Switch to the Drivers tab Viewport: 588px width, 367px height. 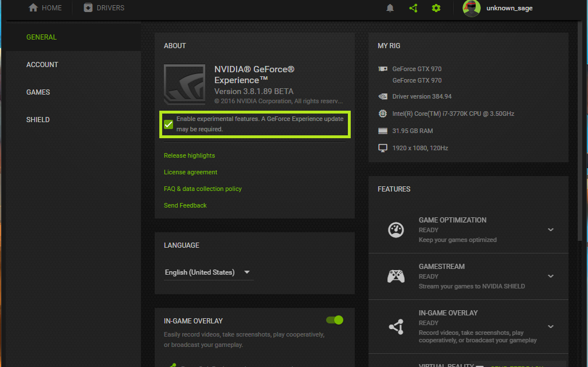(x=103, y=8)
